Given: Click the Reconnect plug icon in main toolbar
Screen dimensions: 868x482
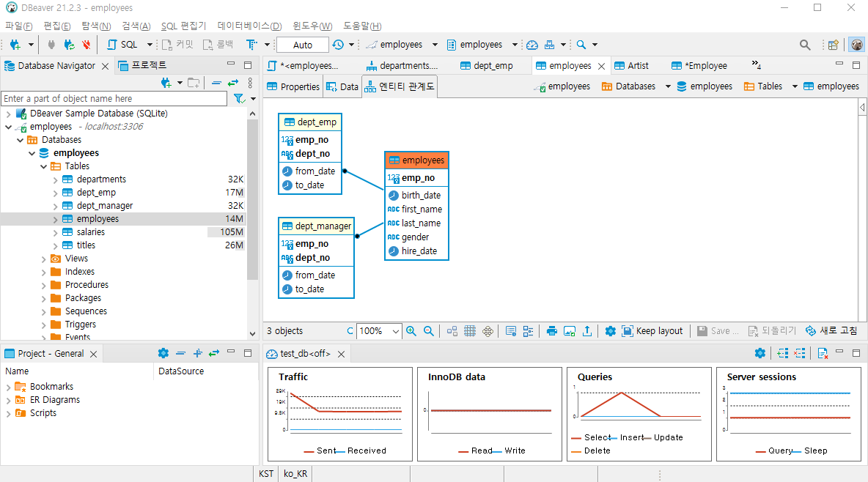Looking at the screenshot, I should point(69,45).
